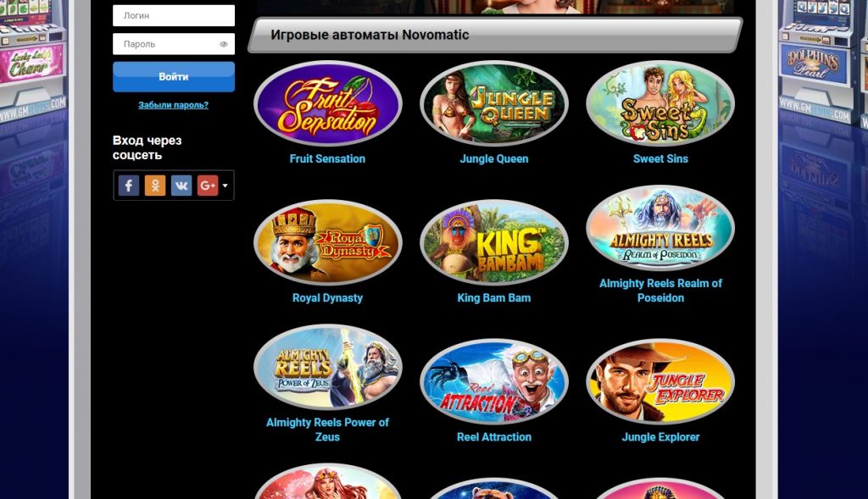This screenshot has height=499, width=868.
Task: Open the Fruit Sensation slot logo
Action: pos(328,103)
